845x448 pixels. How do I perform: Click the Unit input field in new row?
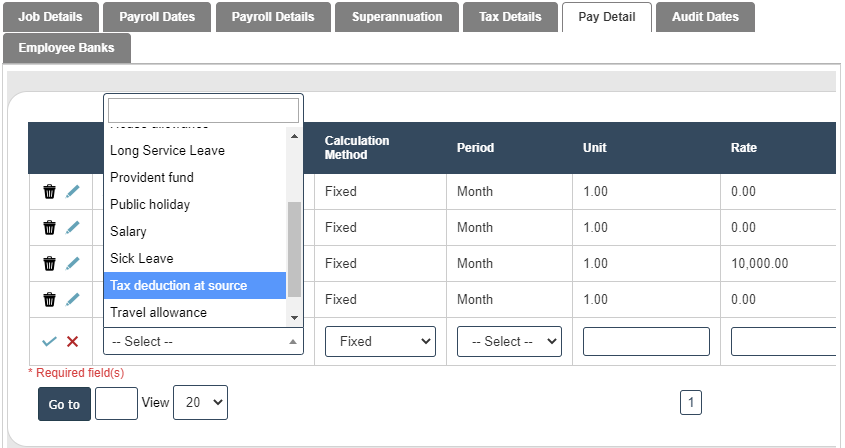tap(646, 341)
